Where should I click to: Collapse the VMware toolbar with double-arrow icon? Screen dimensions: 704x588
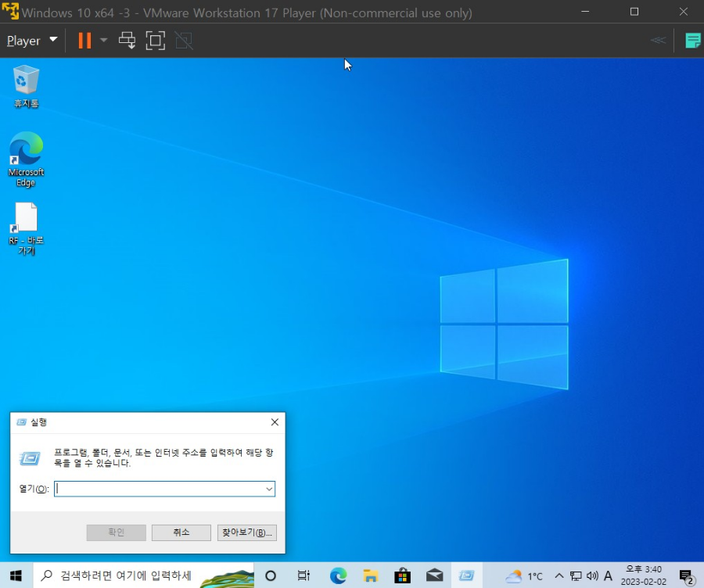pos(658,41)
